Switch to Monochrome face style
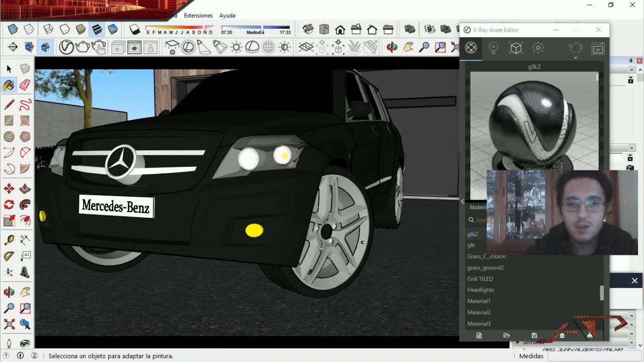Screen dimensions: 644x362 pos(113,30)
